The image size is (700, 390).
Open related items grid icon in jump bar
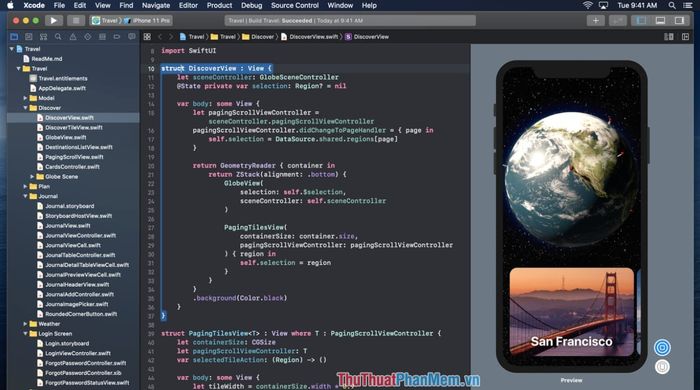[147, 37]
